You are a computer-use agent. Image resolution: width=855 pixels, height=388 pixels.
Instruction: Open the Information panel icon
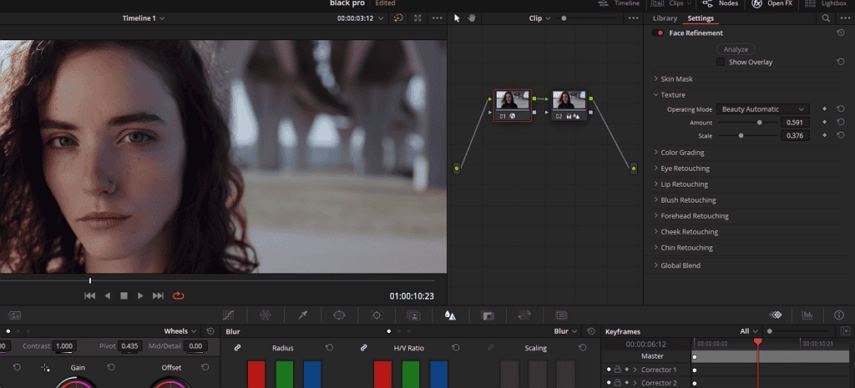click(839, 315)
